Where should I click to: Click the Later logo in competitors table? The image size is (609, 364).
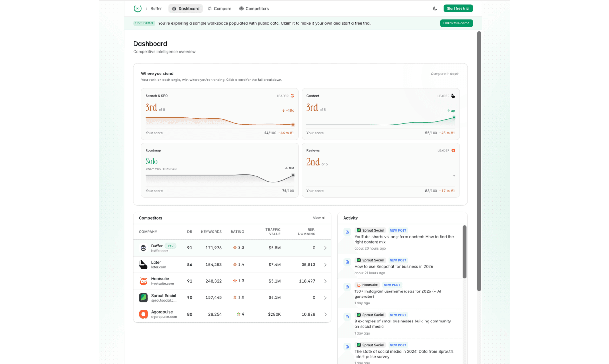(x=143, y=265)
